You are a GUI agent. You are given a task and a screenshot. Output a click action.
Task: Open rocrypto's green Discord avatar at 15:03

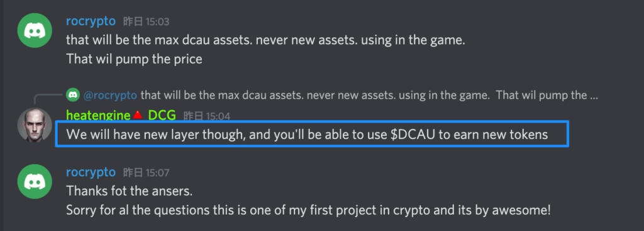coord(35,30)
